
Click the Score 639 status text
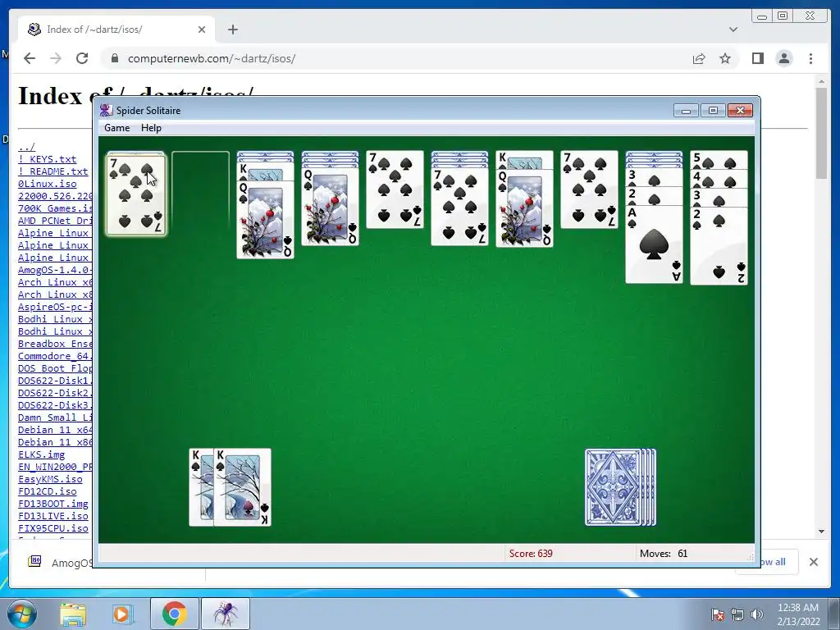[x=531, y=554]
